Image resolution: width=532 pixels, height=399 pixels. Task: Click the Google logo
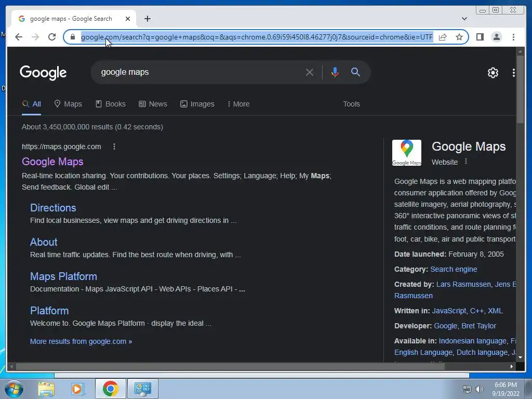[43, 73]
